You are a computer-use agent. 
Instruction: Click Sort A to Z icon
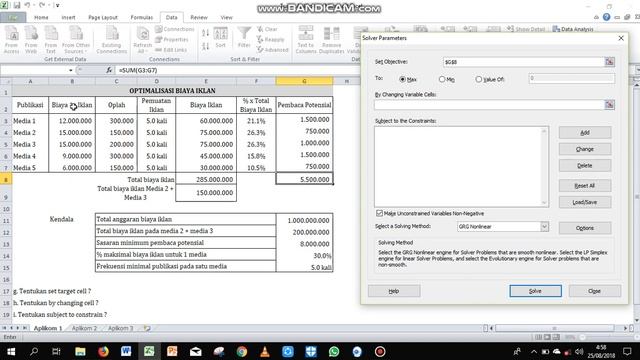point(206,33)
